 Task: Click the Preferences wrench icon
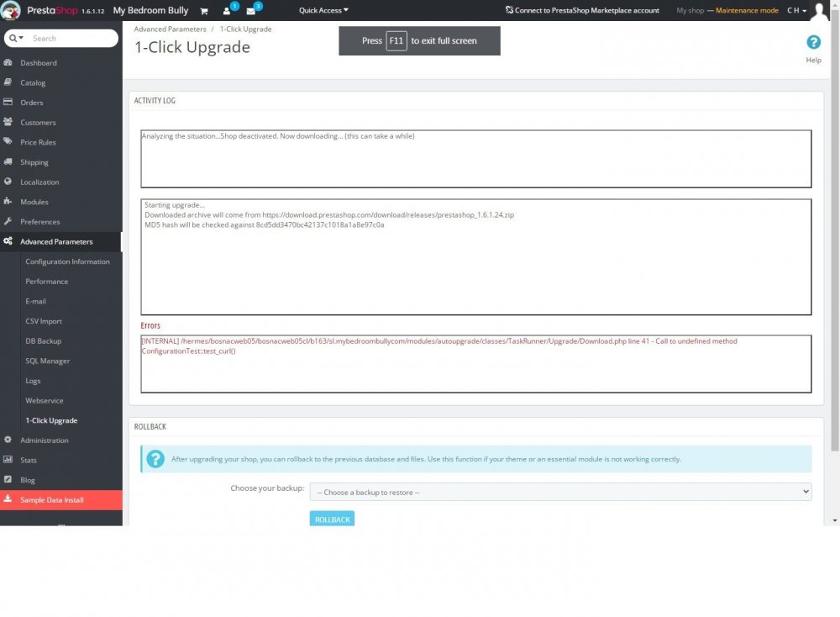pos(8,221)
